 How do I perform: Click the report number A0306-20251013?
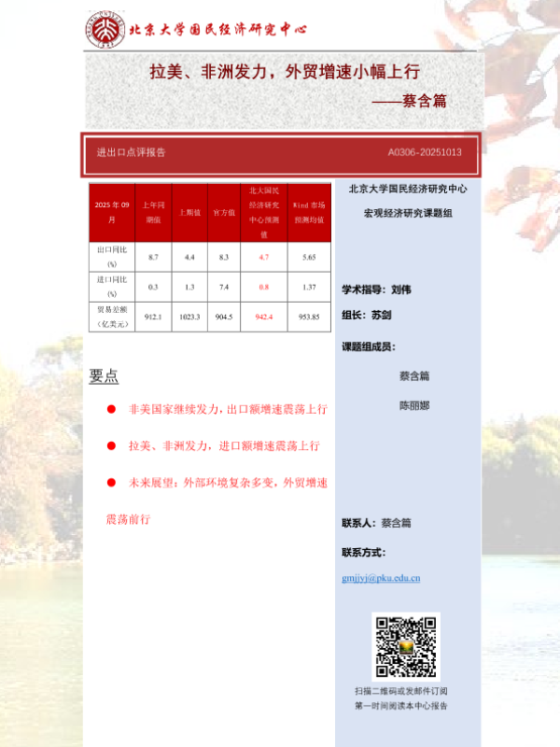click(425, 152)
